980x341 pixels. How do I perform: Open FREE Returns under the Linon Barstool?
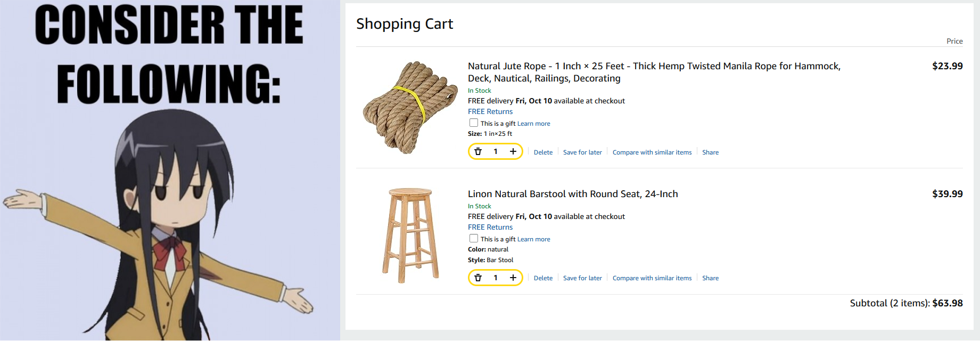point(490,228)
